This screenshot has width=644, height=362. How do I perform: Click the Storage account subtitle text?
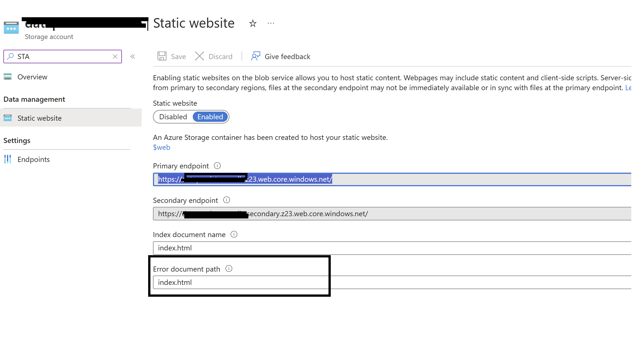[49, 37]
